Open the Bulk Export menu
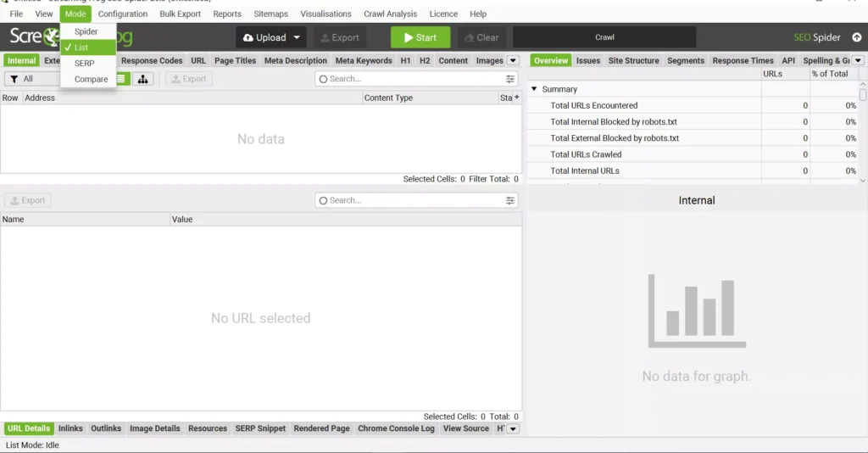Image resolution: width=868 pixels, height=453 pixels. coord(180,14)
